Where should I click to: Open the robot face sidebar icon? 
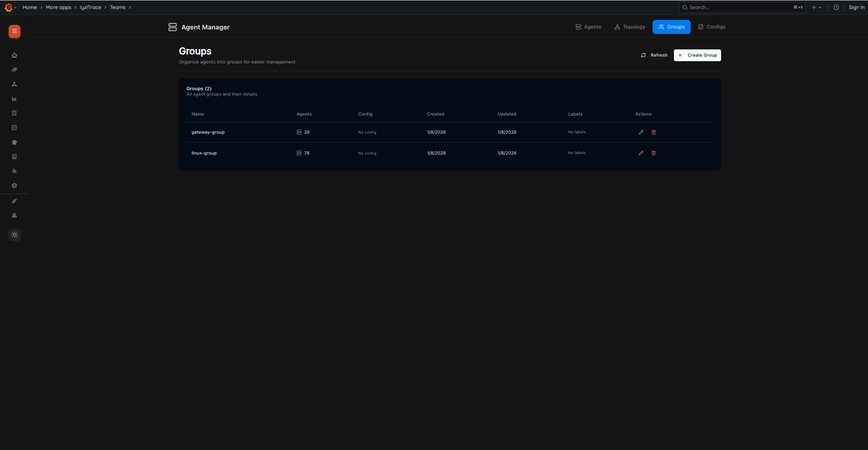tap(15, 157)
